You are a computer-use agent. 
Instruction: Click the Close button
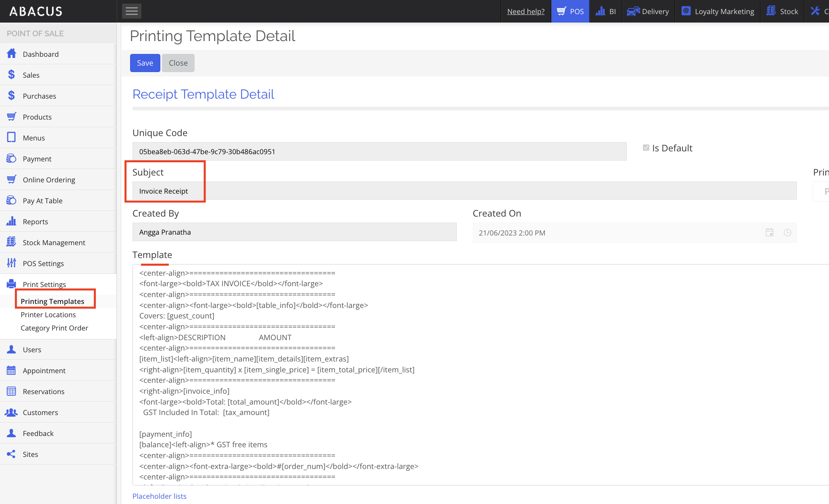[178, 63]
